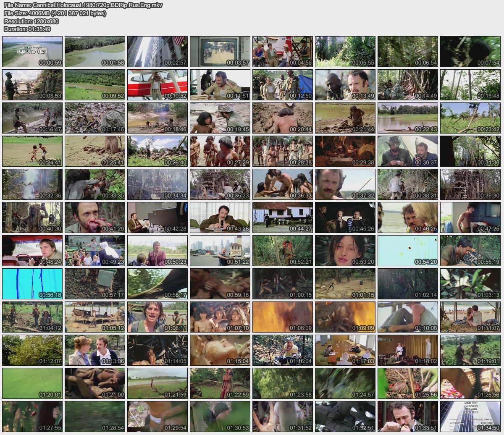
Task: Select the hat and tent thumbnail at 00:30:37
Action: click(x=408, y=151)
